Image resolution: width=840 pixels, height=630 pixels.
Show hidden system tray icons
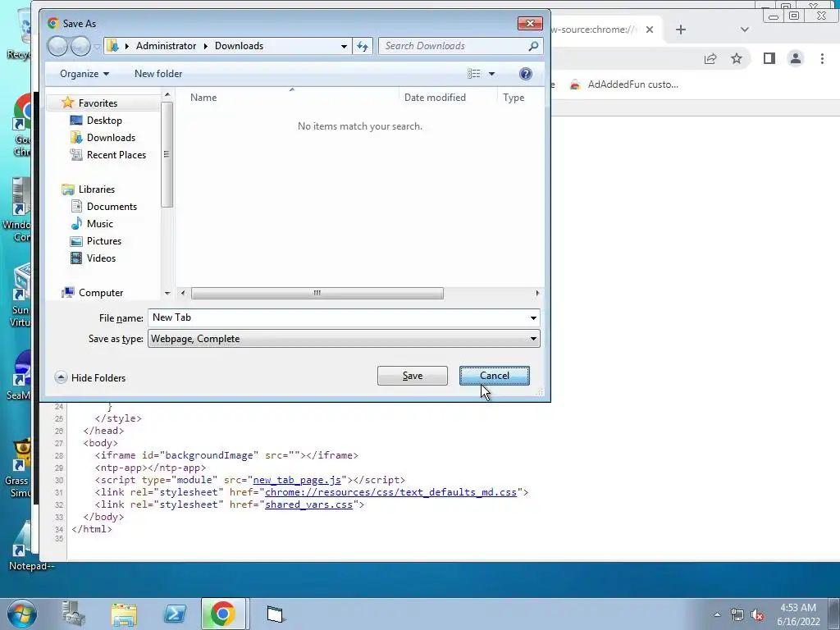click(717, 614)
